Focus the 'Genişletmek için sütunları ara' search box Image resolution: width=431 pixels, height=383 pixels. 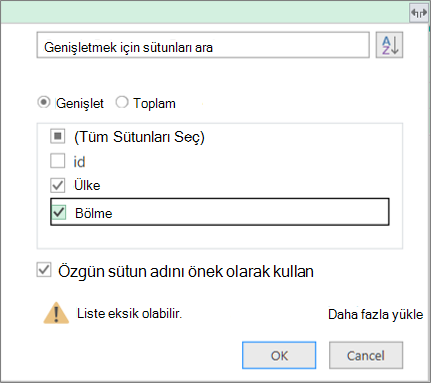[203, 45]
